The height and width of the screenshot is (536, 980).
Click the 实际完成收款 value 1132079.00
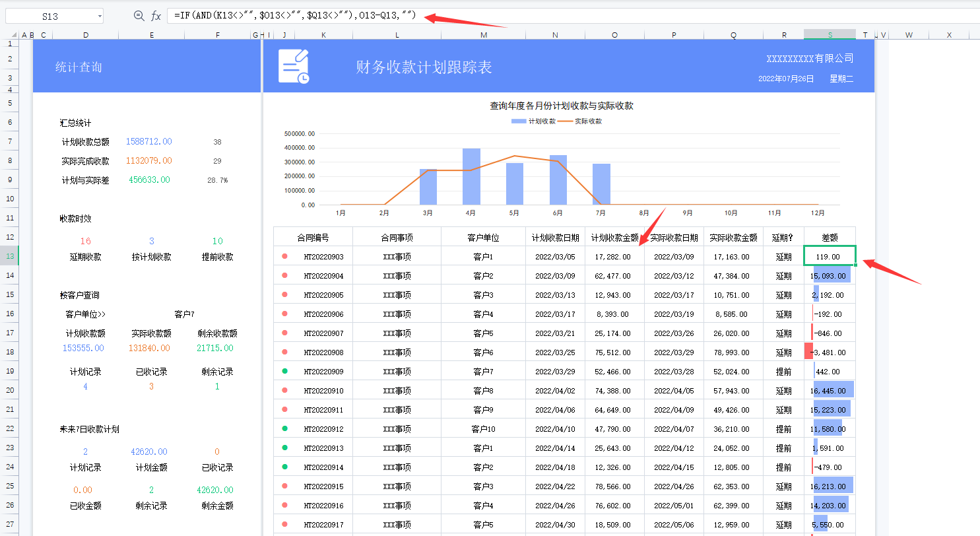tap(149, 160)
